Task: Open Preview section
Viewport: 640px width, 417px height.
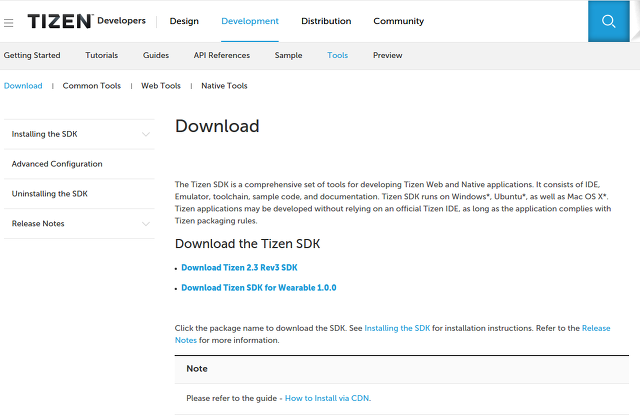Action: [x=387, y=55]
